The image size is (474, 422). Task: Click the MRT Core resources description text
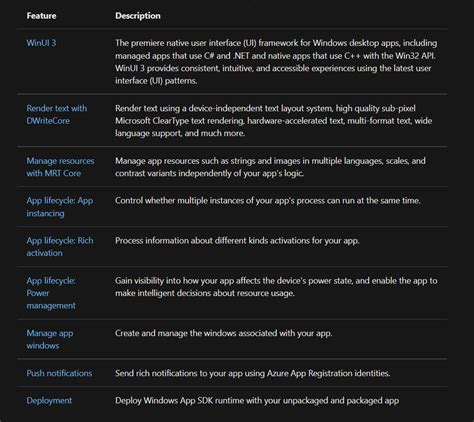pos(270,167)
